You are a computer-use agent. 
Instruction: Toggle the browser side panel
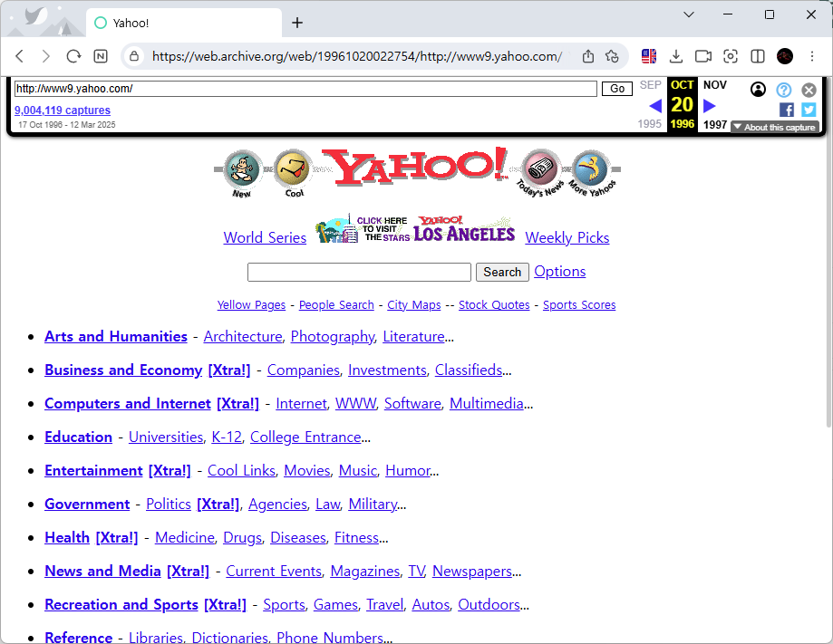pyautogui.click(x=758, y=56)
